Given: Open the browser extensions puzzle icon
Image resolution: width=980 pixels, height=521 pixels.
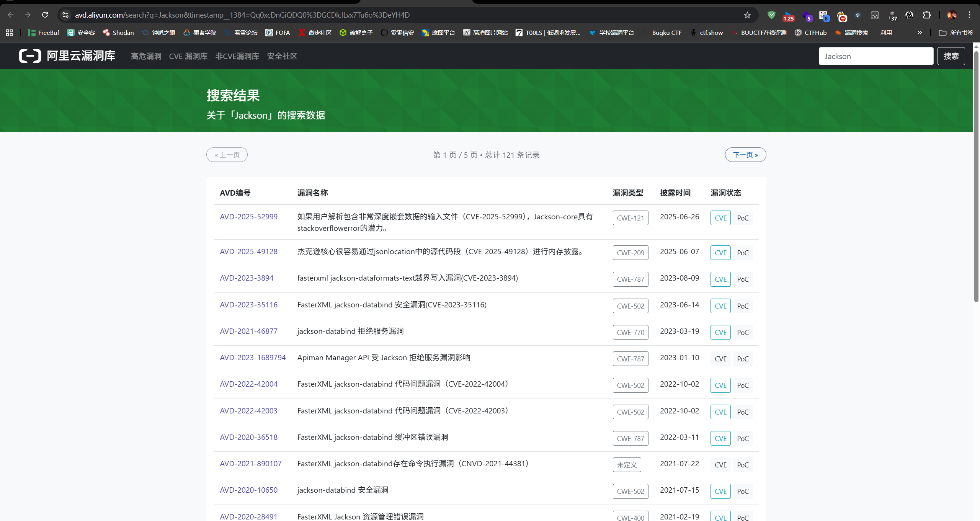Looking at the screenshot, I should pyautogui.click(x=927, y=15).
